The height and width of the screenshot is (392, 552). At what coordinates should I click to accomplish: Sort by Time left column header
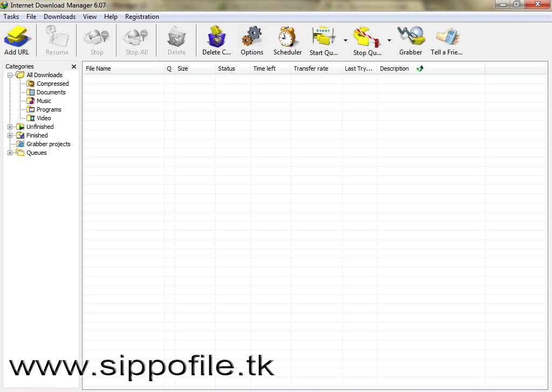(270, 68)
